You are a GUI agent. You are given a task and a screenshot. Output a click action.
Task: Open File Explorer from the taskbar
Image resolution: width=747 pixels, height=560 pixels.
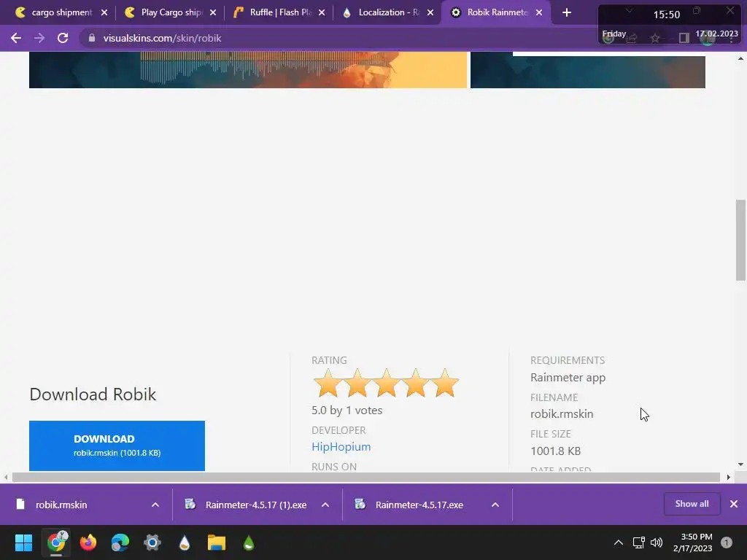click(216, 542)
